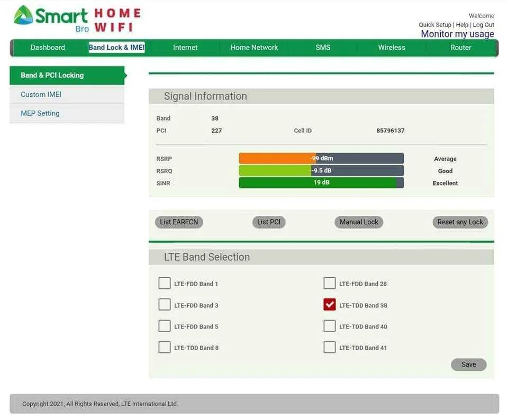Click the Quick Setup link

[x=435, y=25]
